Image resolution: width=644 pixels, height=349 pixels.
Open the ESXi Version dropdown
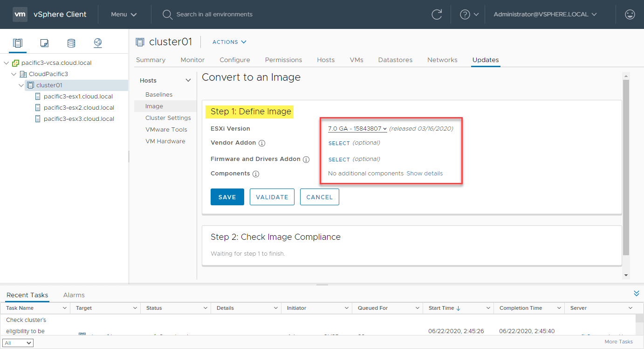[357, 129]
